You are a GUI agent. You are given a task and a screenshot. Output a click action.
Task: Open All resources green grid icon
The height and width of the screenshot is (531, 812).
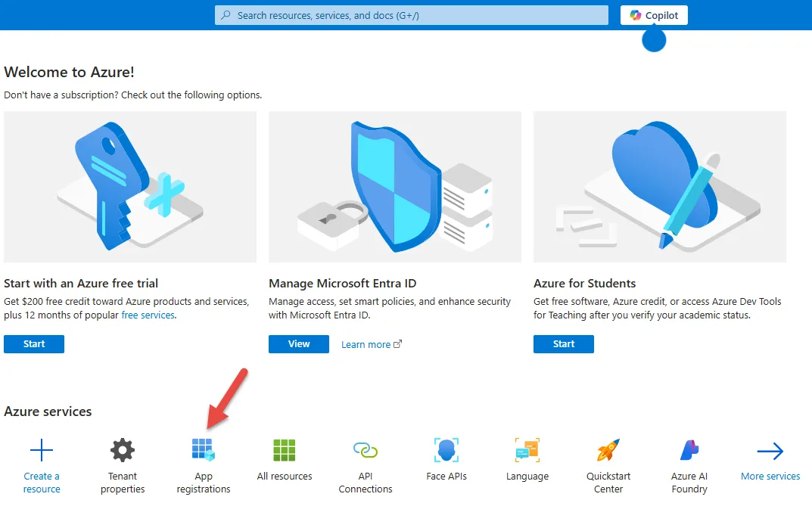tap(285, 450)
